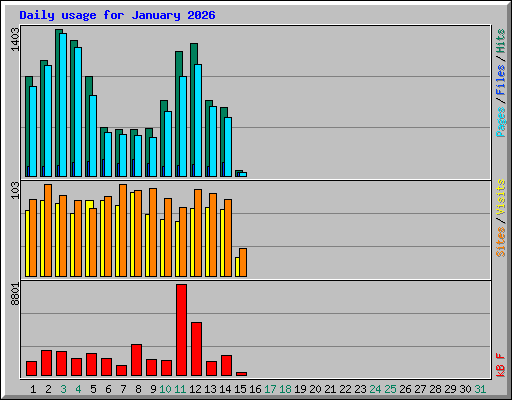Viewport: 512px width, 400px height.
Task: Click day label 22 on the x-axis
Action: coord(345,389)
